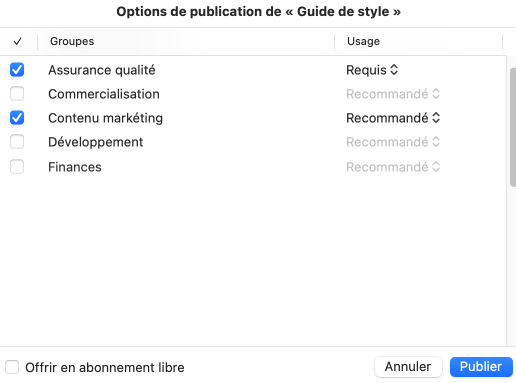
Task: Click the vertical scrollbar thumb
Action: 513,127
